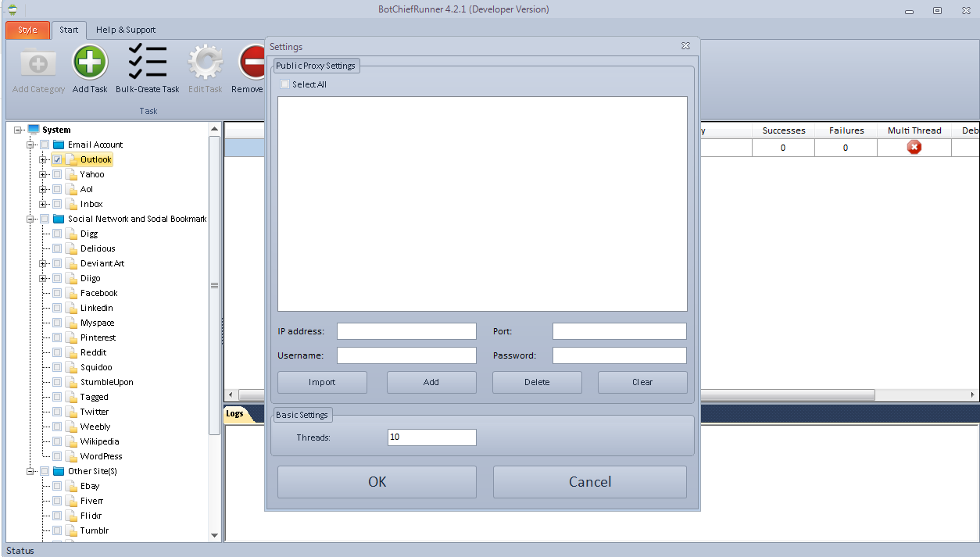Click the tree panel vertical scrollbar
Viewport: 980px width, 557px height.
215,286
